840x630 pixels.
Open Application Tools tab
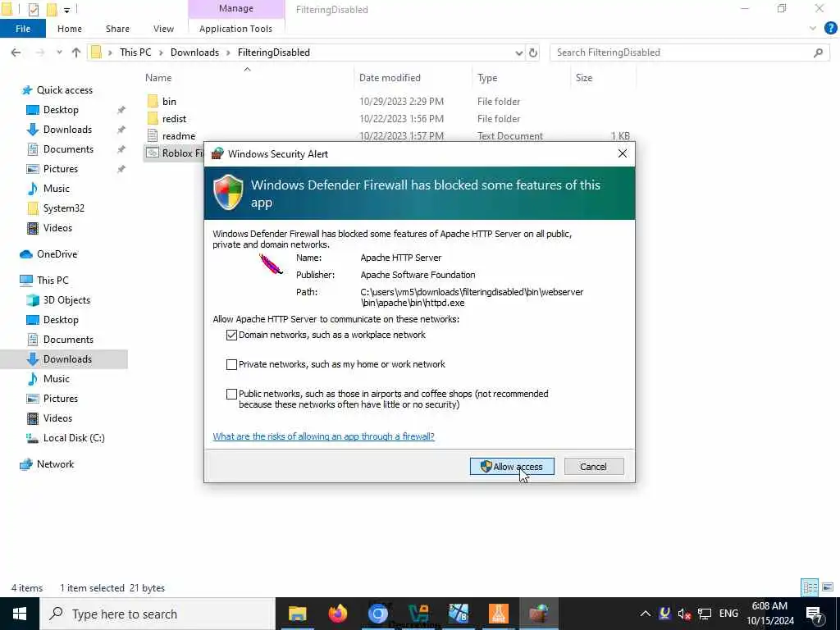point(235,29)
